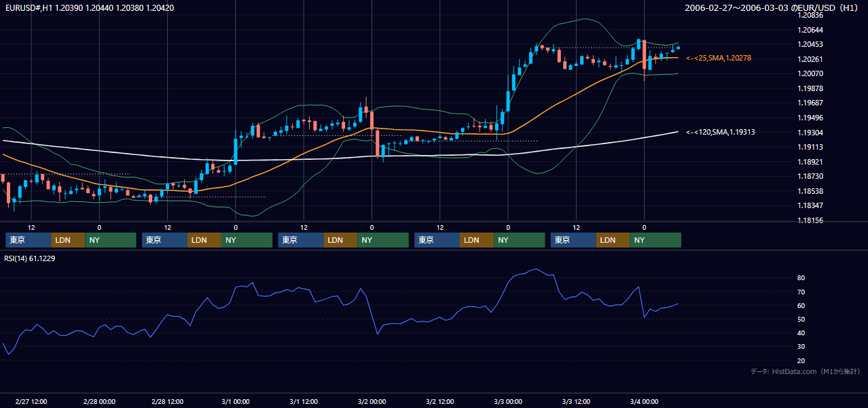Click RSI scale value 60
The image size is (868, 408).
[x=801, y=305]
